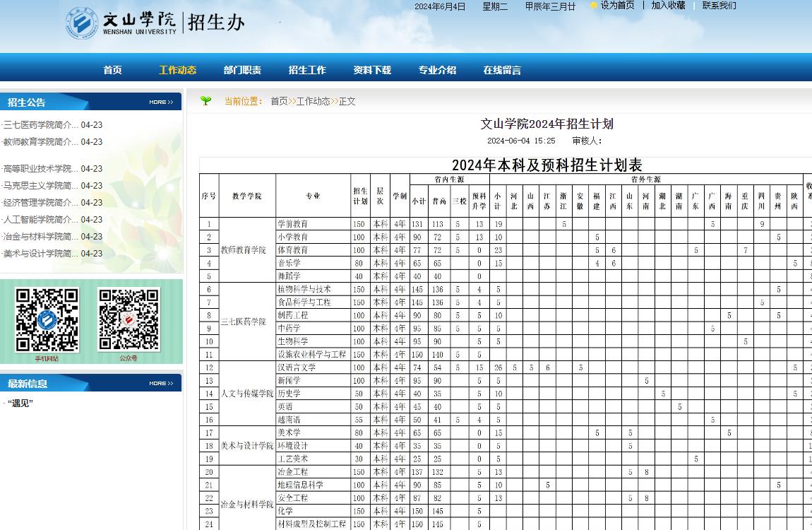Click the 新闻学 major cell
Viewport: 812px width, 530px height.
pyautogui.click(x=314, y=380)
